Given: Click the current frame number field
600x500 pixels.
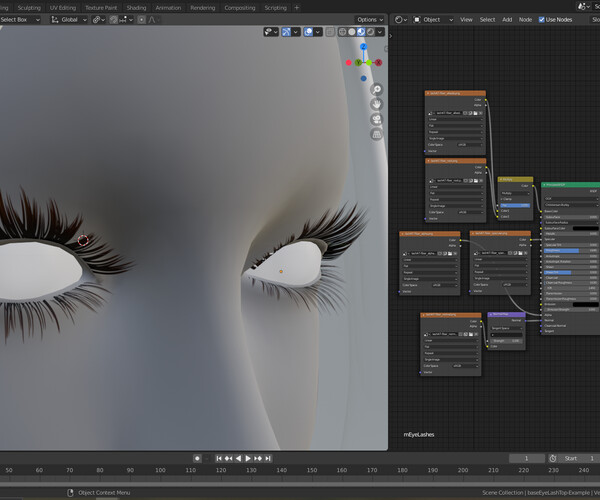Looking at the screenshot, I should (x=527, y=458).
